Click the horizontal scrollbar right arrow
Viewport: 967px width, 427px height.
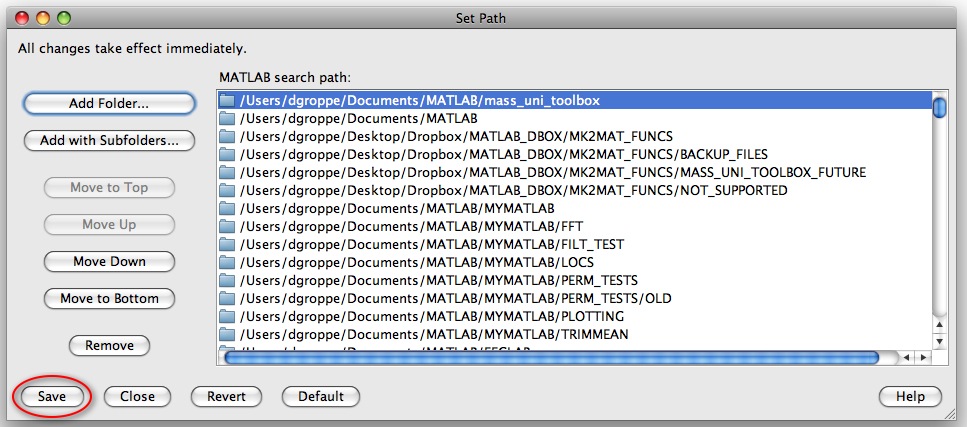922,357
